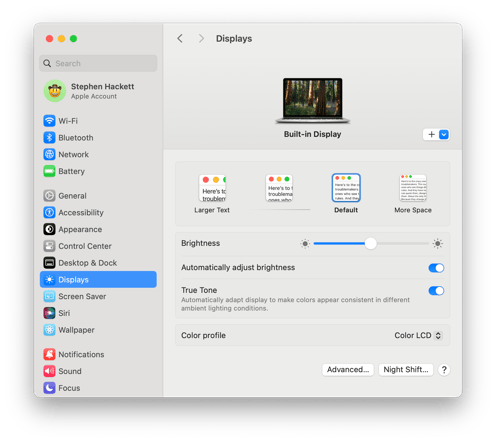Toggle the True Tone switch
Image resolution: width=496 pixels, height=442 pixels.
click(436, 291)
